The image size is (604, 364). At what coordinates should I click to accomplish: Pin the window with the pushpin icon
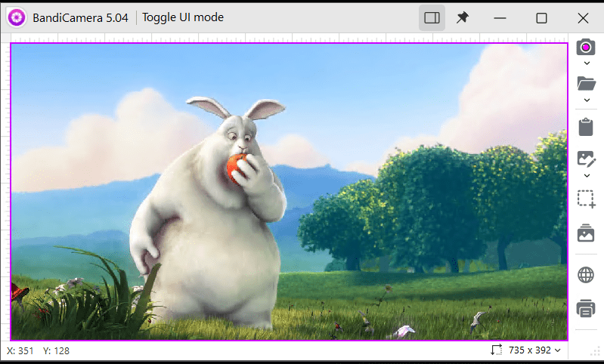[x=462, y=17]
